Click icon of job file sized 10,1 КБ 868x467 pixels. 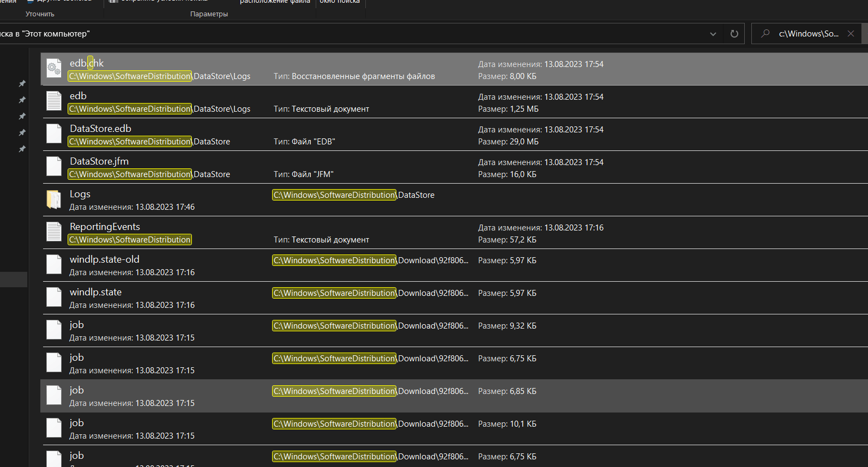54,428
